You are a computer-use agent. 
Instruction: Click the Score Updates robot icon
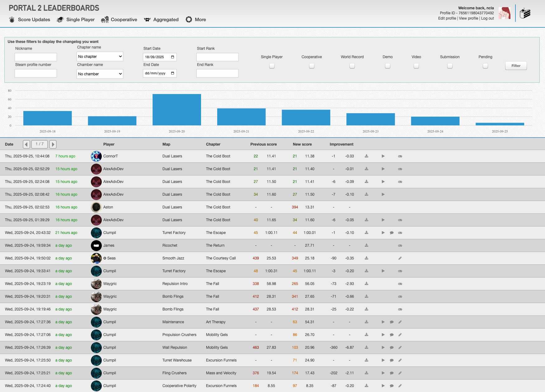pyautogui.click(x=12, y=19)
